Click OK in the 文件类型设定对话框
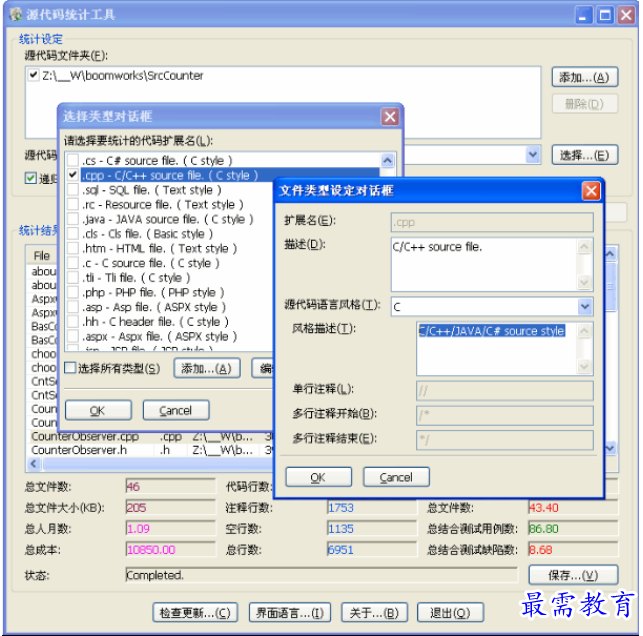The image size is (643, 636). [x=318, y=477]
